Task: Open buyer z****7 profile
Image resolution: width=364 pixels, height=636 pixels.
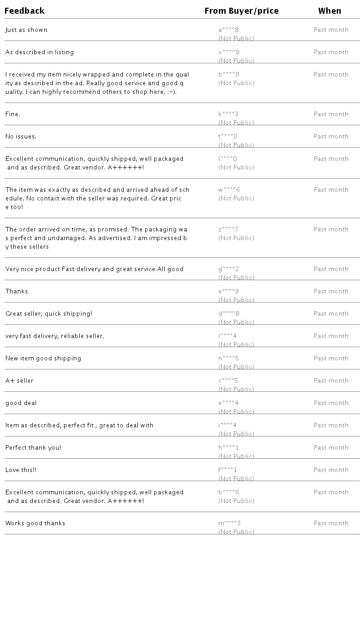Action: click(x=228, y=230)
